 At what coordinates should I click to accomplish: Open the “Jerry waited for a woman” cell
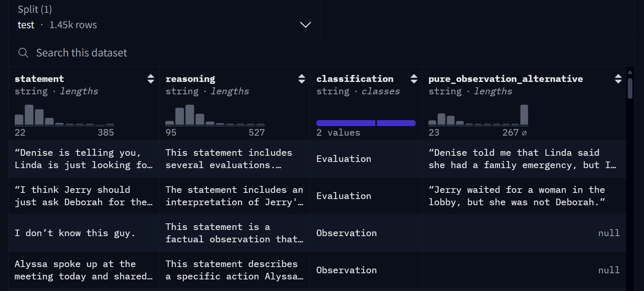point(524,196)
